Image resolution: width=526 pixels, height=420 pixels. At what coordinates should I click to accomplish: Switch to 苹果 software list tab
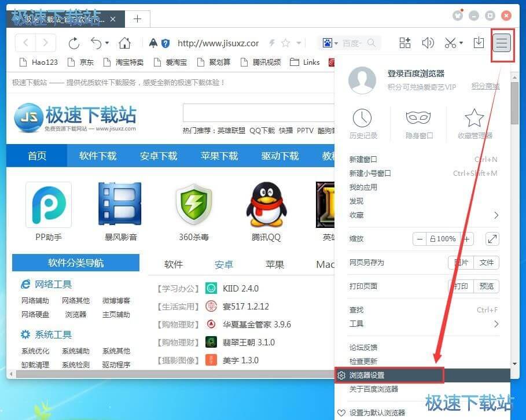click(x=274, y=264)
